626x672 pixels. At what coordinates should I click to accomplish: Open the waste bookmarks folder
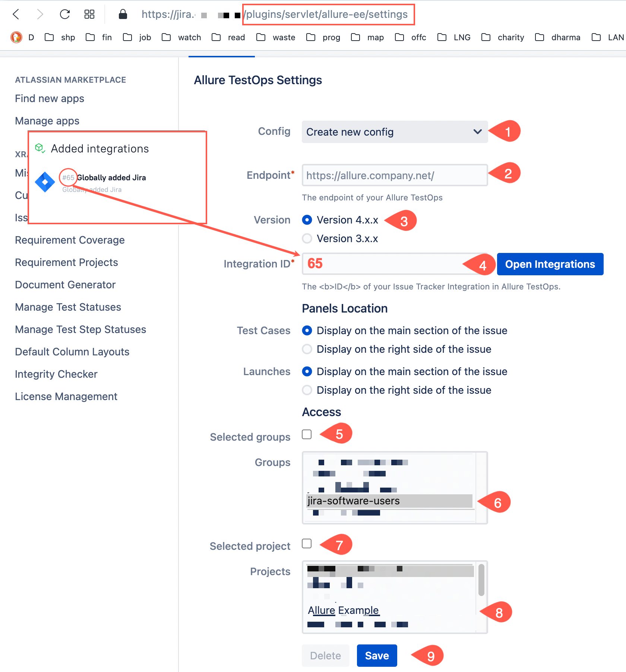pyautogui.click(x=276, y=37)
